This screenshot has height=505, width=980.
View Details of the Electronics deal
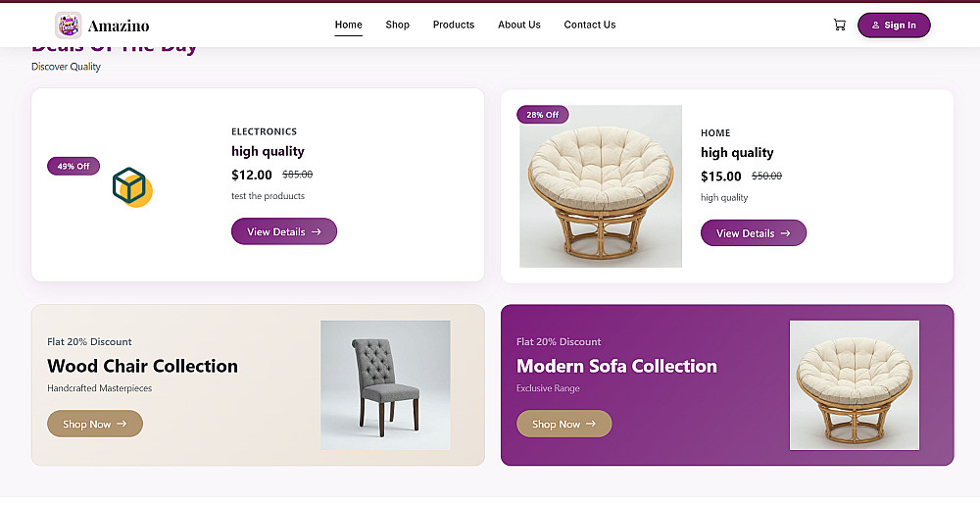(283, 231)
